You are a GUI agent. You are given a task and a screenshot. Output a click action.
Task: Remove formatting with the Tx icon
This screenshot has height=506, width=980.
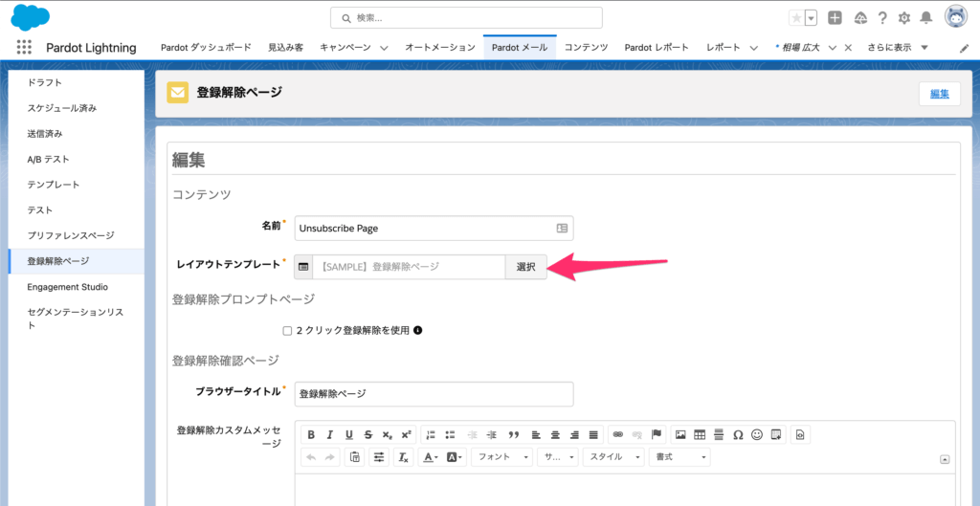[x=404, y=457]
